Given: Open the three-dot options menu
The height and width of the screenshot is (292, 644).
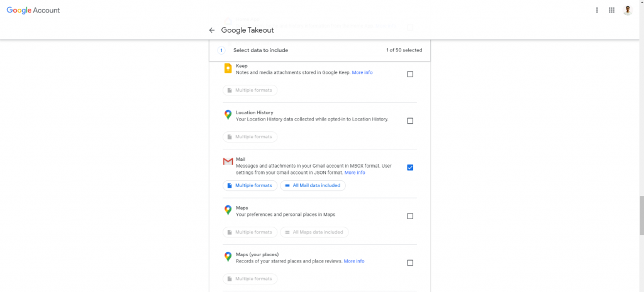Looking at the screenshot, I should pyautogui.click(x=597, y=10).
